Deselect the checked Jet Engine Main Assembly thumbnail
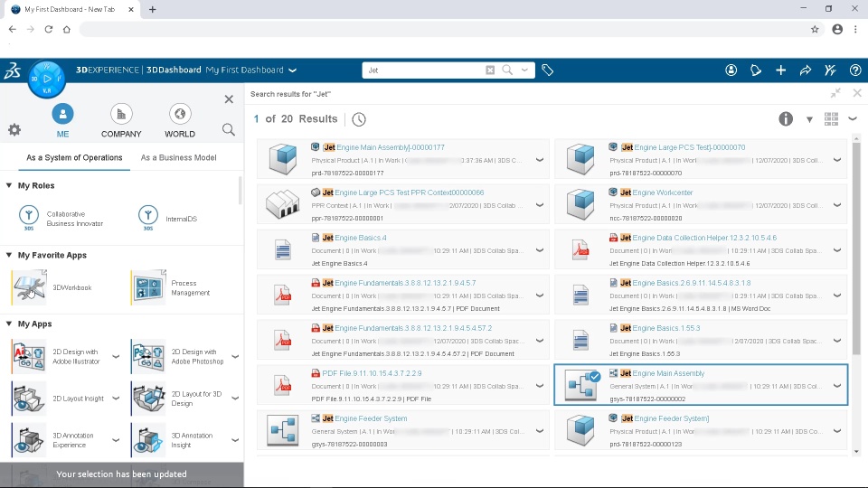Screen dimensions: 868x488 point(580,385)
